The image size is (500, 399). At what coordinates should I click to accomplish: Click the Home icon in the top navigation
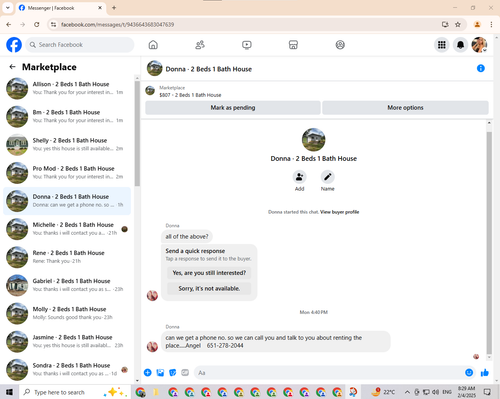pos(153,45)
